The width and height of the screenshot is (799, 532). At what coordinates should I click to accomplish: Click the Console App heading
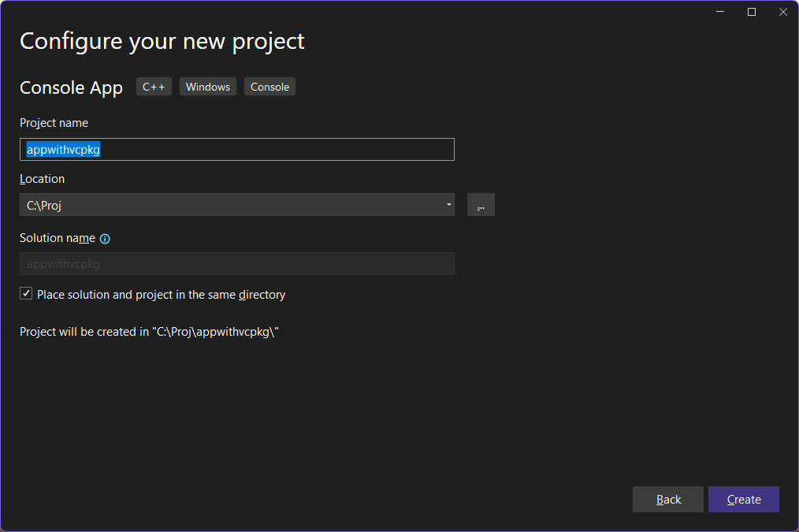pyautogui.click(x=72, y=87)
